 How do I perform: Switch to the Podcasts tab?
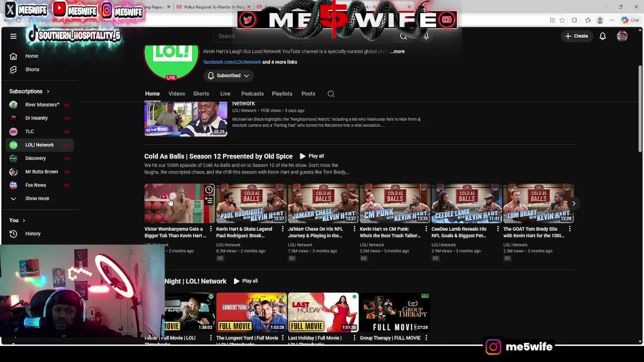(x=253, y=94)
